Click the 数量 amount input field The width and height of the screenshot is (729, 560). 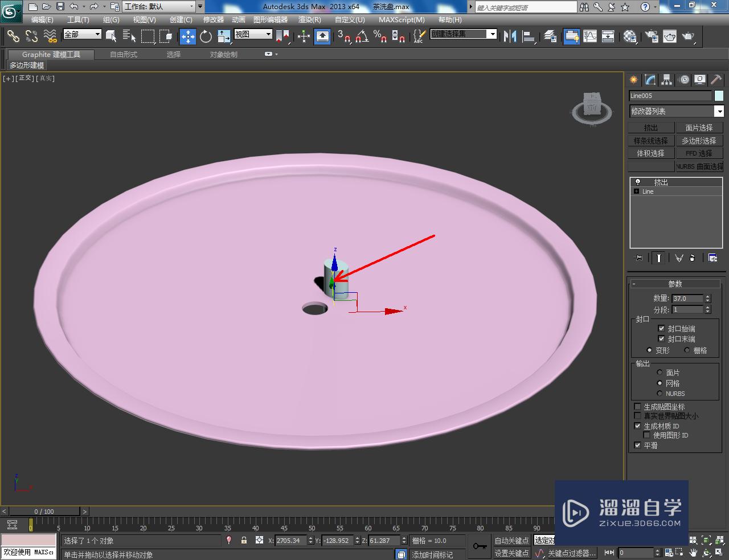point(687,298)
